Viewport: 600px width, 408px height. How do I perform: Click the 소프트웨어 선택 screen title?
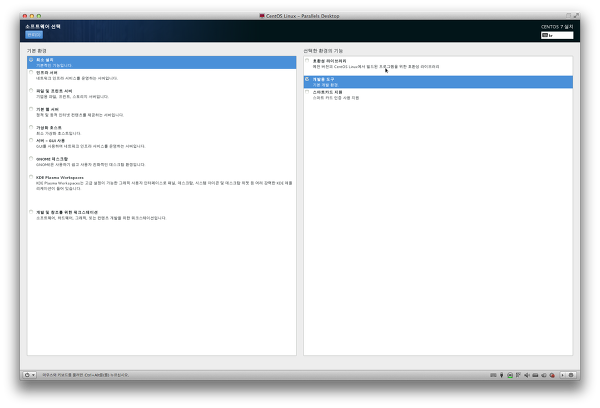coord(43,26)
